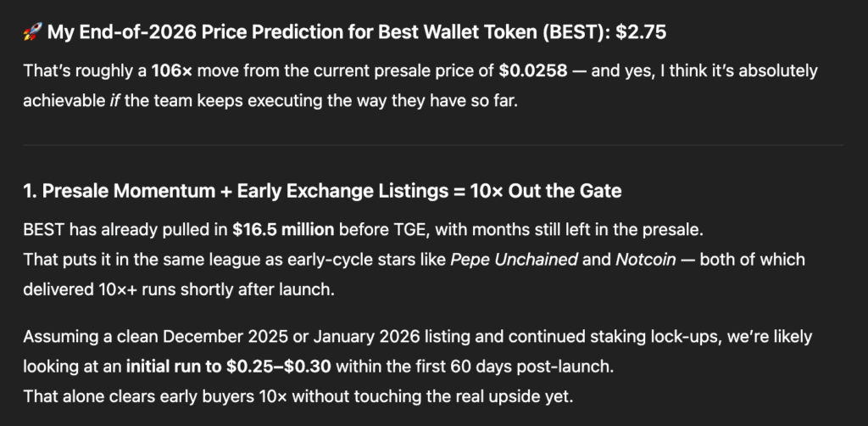Click the italic "Notcoin" name

647,259
